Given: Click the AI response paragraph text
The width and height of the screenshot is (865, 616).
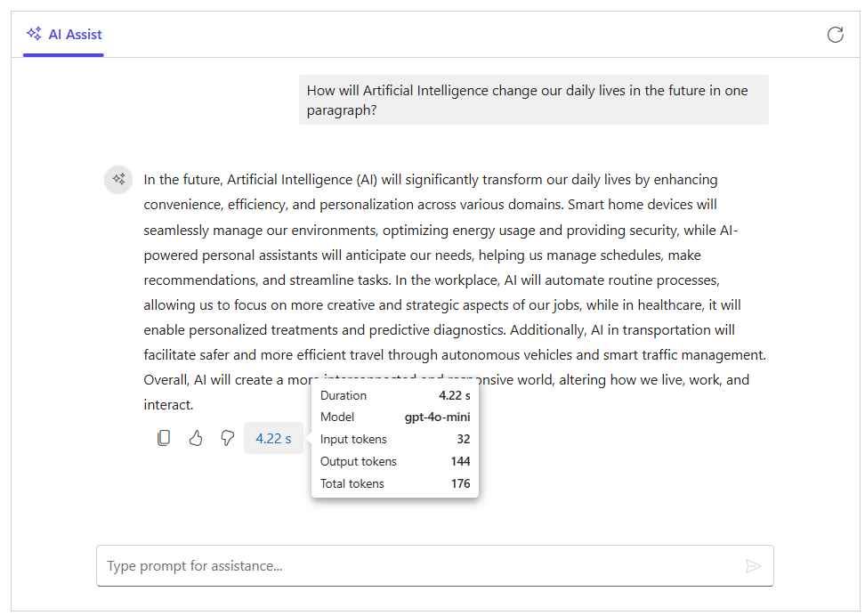Looking at the screenshot, I should (x=455, y=292).
